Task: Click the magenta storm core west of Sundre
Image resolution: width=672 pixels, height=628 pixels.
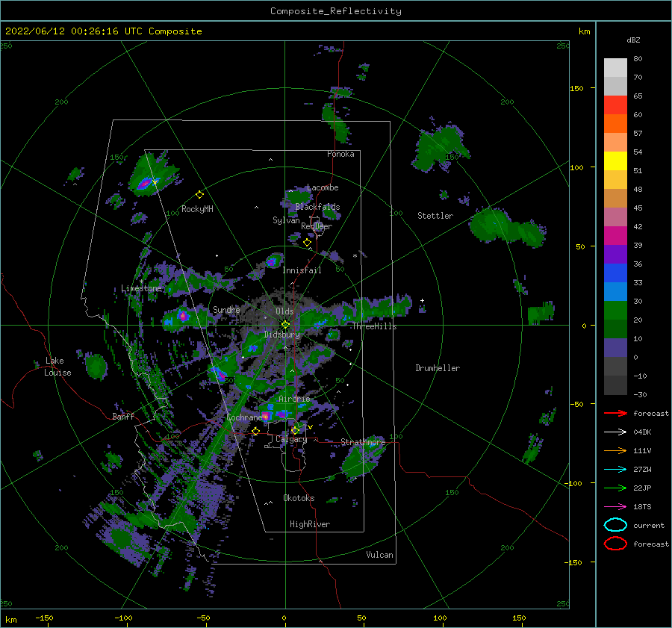Action: (183, 317)
